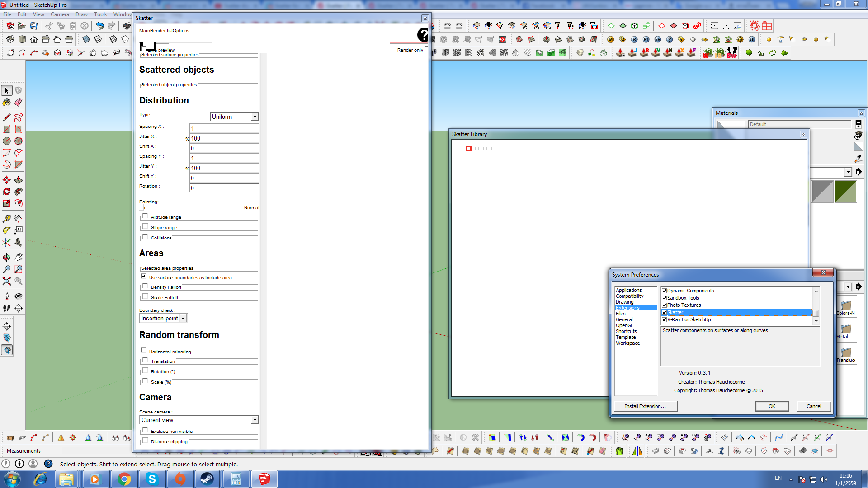Image resolution: width=868 pixels, height=488 pixels.
Task: Pick the Tape Measure tool
Action: [7, 218]
